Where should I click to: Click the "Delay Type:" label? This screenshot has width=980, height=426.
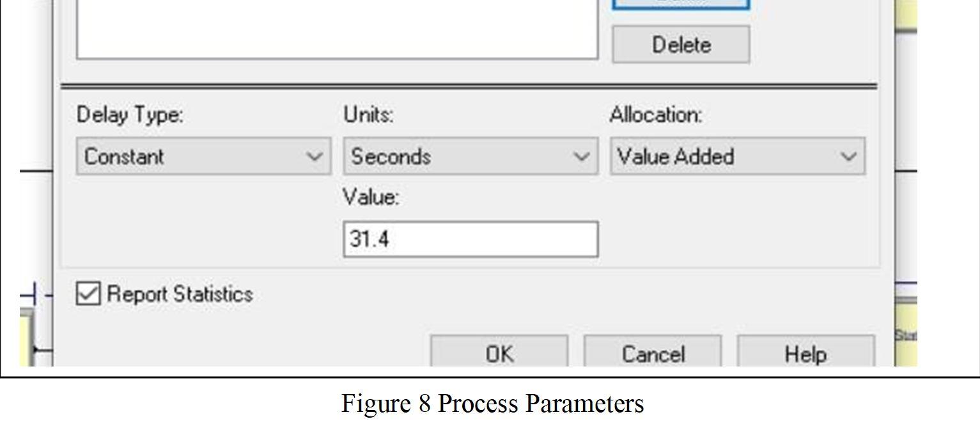point(130,115)
